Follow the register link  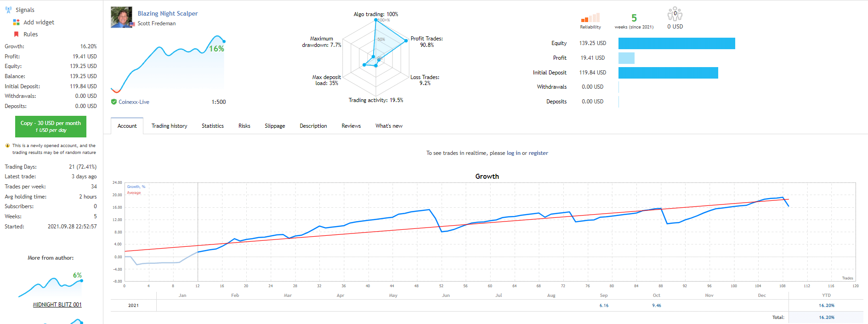pyautogui.click(x=538, y=153)
